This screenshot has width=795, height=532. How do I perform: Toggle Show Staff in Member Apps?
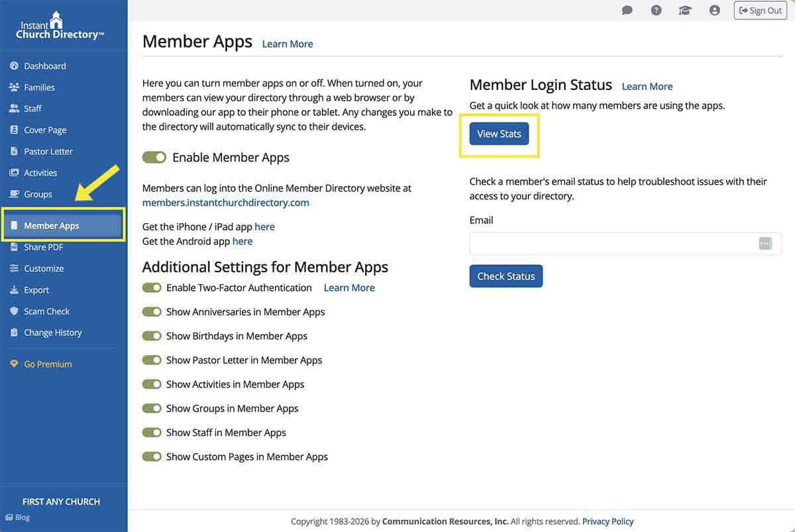tap(152, 433)
